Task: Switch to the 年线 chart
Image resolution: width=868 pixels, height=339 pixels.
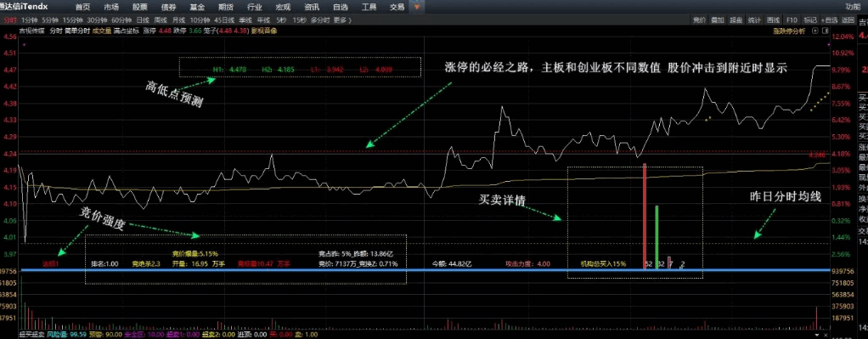Action: (x=263, y=20)
